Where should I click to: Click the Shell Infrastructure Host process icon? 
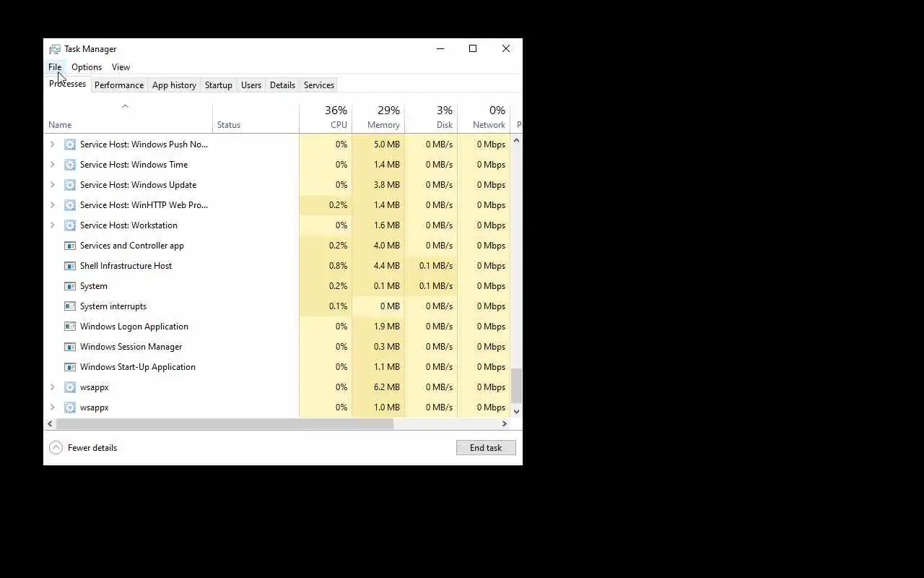(70, 266)
